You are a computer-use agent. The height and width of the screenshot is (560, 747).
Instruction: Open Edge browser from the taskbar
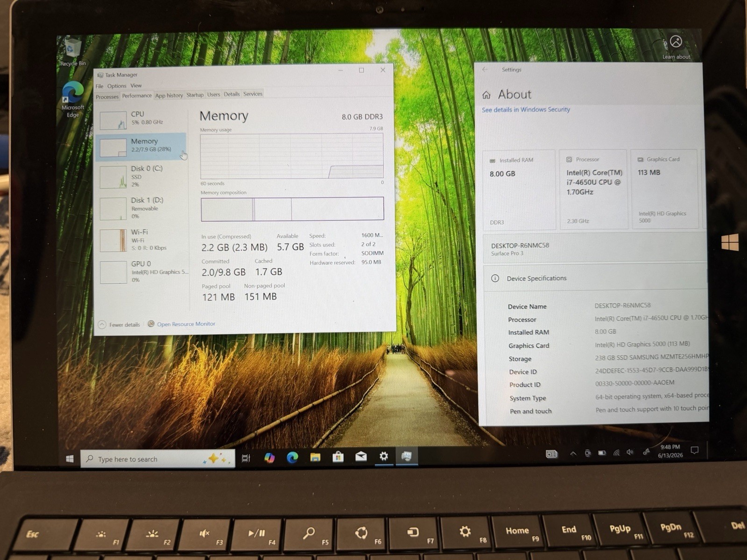pyautogui.click(x=292, y=457)
